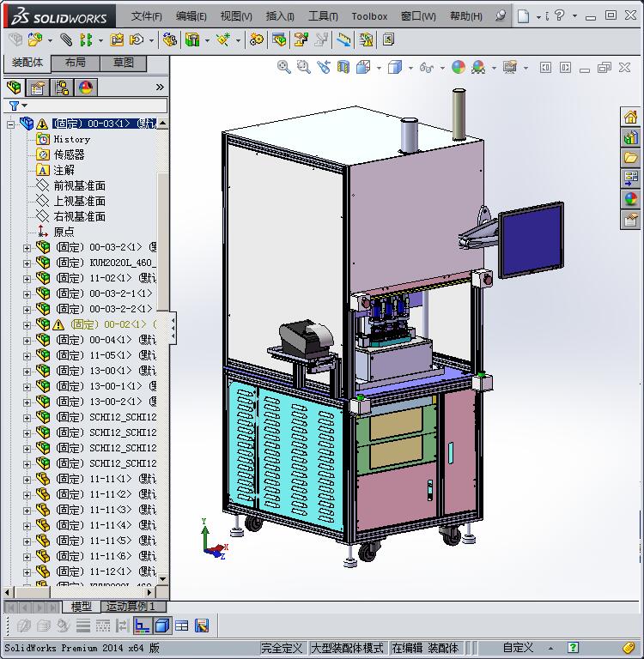
Task: Click the green help question mark in status bar
Action: click(573, 648)
